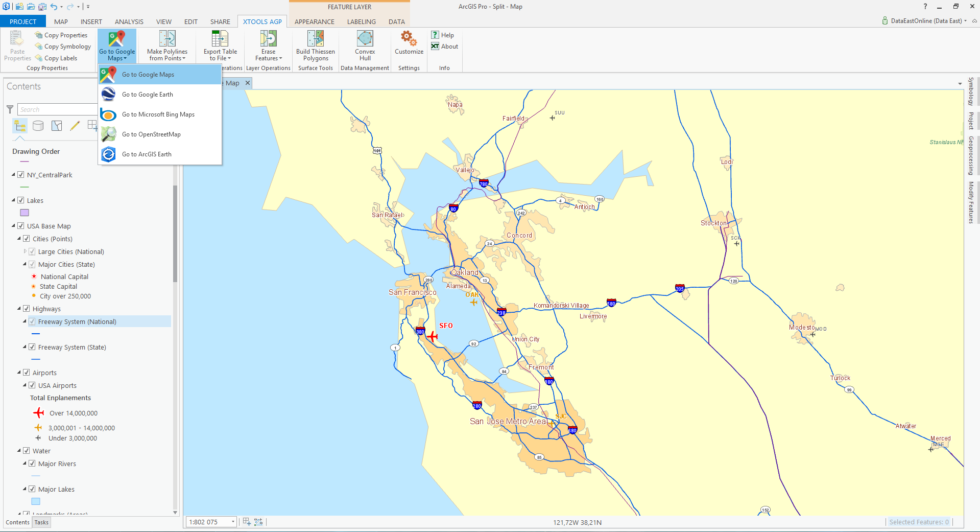This screenshot has width=980, height=532.
Task: Open the PROJECT tab
Action: tap(23, 21)
